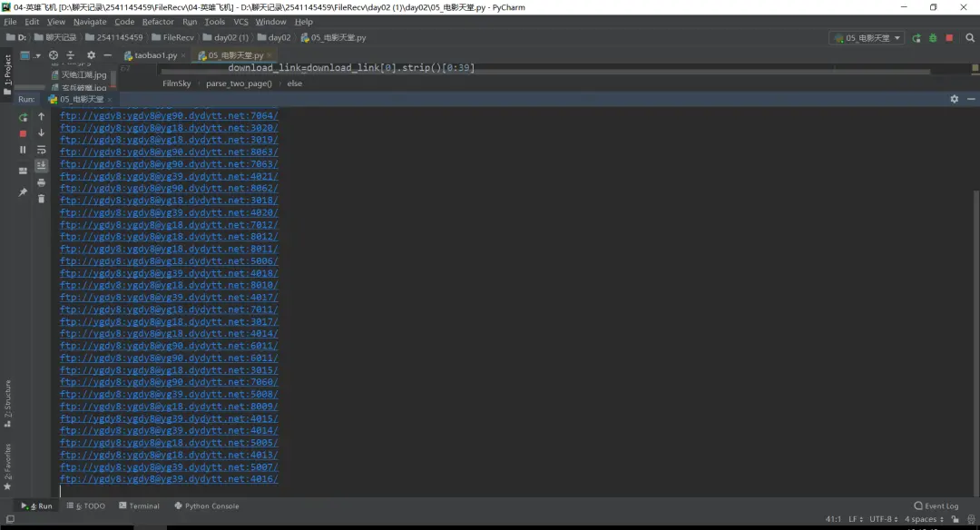Open the Favorites side tab

click(7, 466)
